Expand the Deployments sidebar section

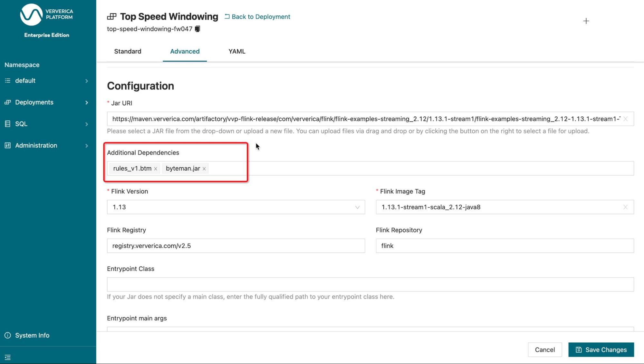click(x=87, y=102)
